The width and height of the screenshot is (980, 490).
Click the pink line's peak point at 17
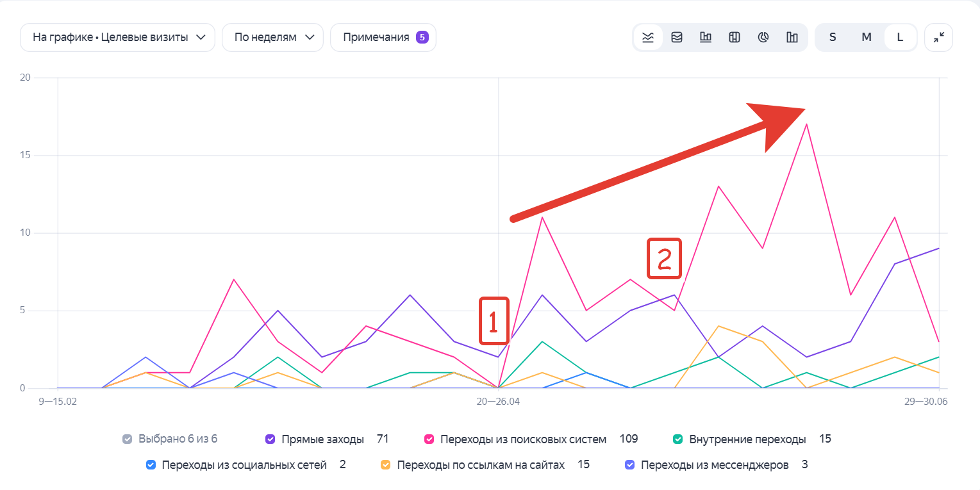806,124
